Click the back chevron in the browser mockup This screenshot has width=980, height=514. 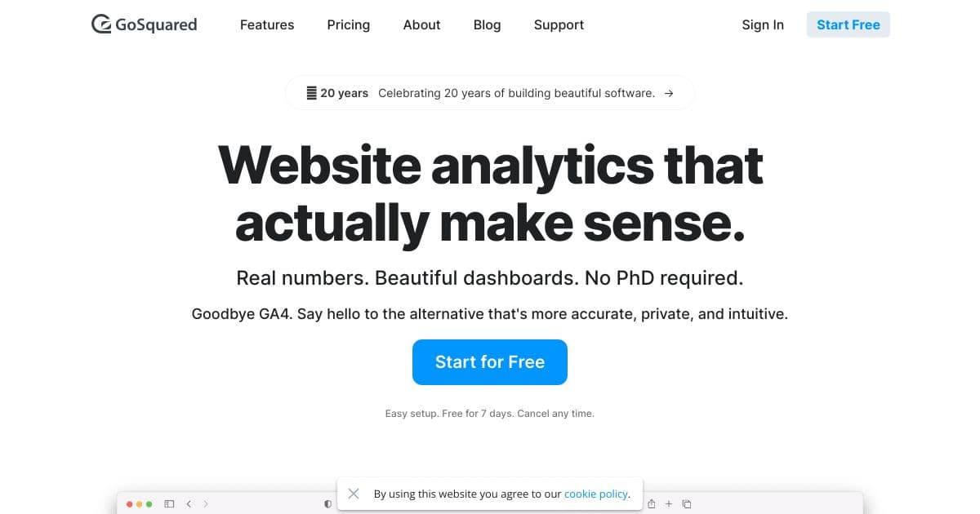pyautogui.click(x=189, y=503)
